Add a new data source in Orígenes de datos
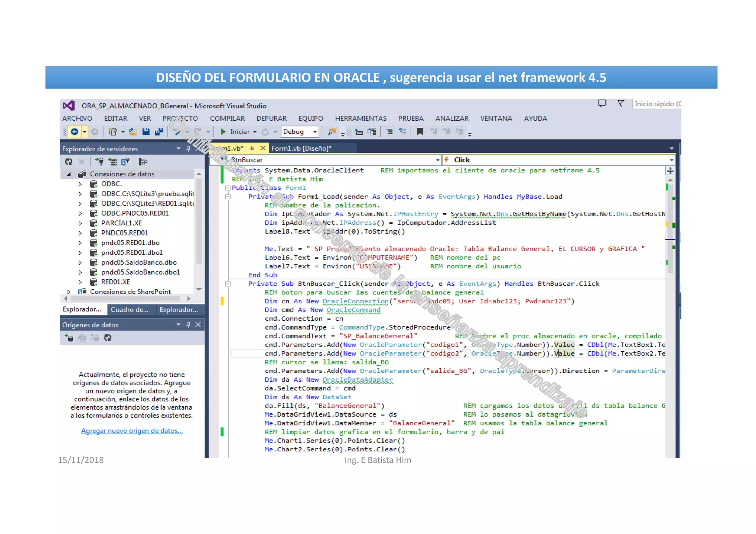This screenshot has width=756, height=534. [x=69, y=338]
